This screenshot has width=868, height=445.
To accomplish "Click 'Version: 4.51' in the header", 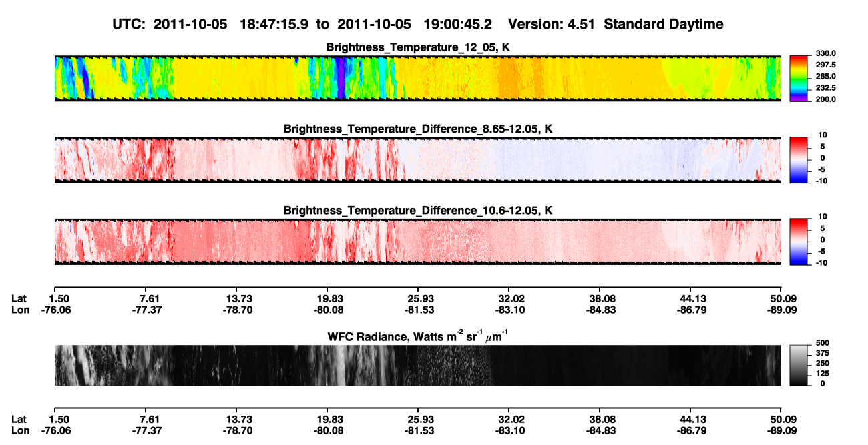I will pos(552,24).
